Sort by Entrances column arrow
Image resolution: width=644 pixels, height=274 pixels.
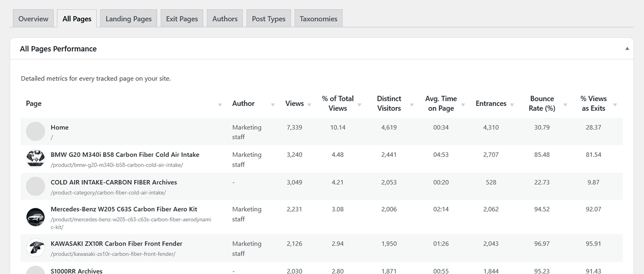512,104
